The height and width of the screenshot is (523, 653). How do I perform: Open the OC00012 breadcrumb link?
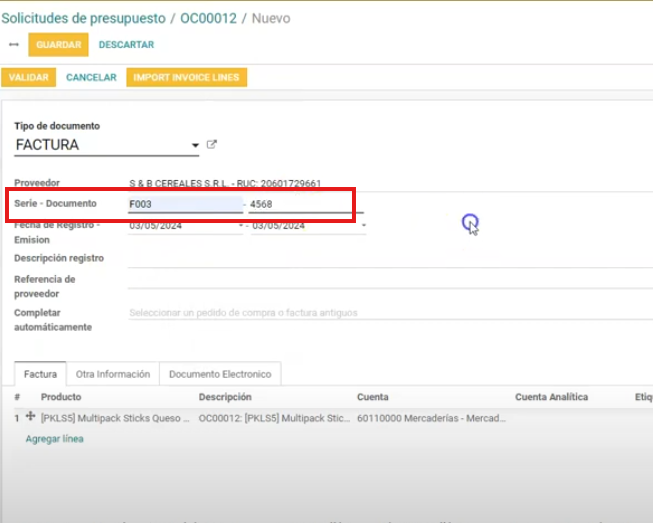[x=208, y=18]
